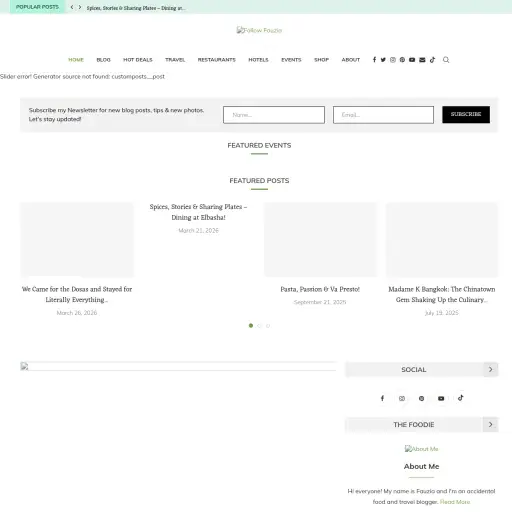Show next popular post with right arrow
Image resolution: width=512 pixels, height=512 pixels.
pyautogui.click(x=80, y=7)
